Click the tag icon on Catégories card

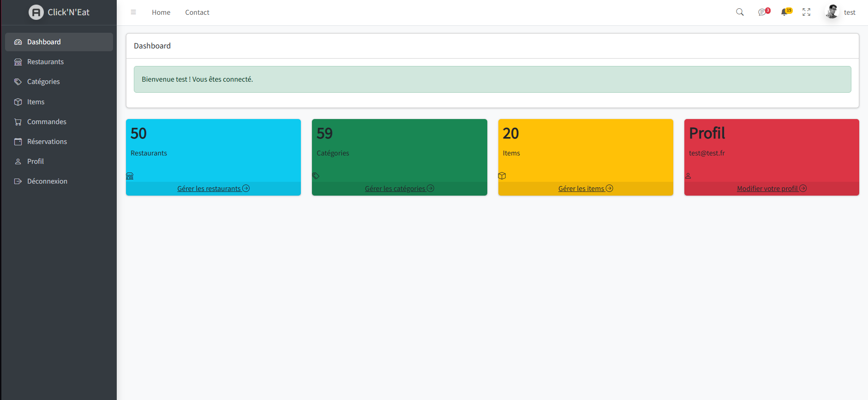(x=316, y=176)
